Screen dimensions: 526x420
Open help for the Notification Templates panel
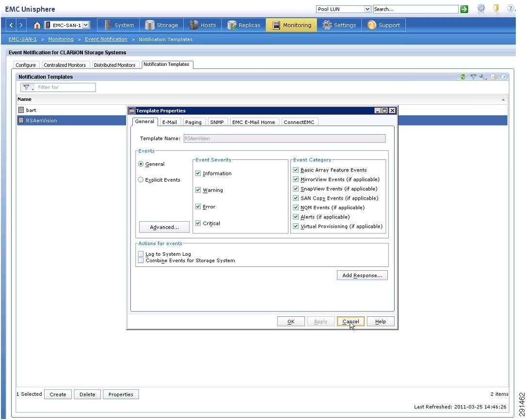click(504, 77)
